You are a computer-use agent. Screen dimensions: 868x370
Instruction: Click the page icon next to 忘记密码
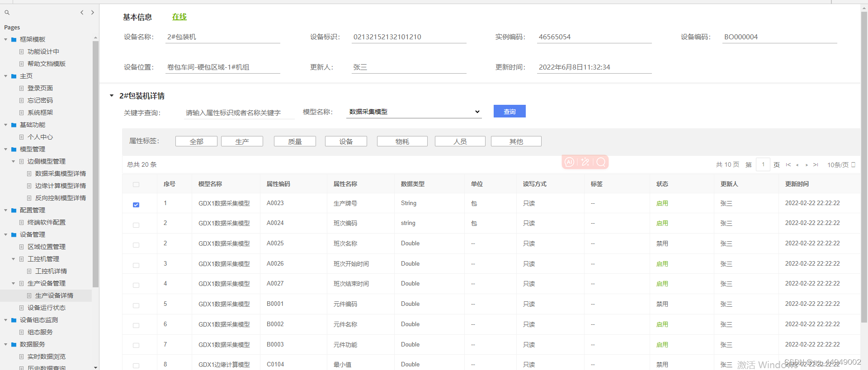pos(21,100)
